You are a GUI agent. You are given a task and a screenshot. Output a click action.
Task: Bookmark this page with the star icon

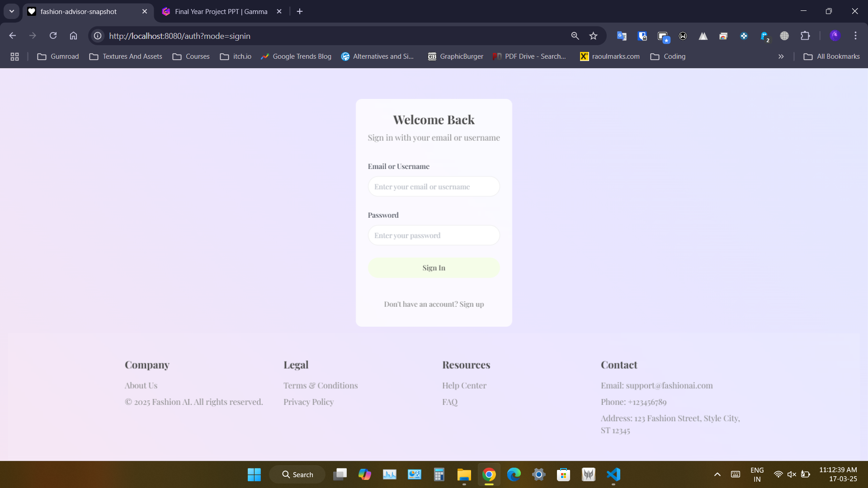point(593,36)
